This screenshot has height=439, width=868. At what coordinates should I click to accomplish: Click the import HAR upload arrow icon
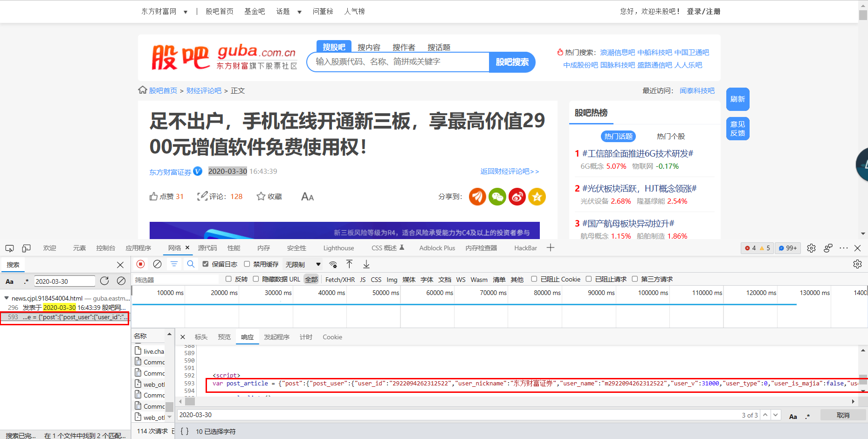[x=350, y=264]
